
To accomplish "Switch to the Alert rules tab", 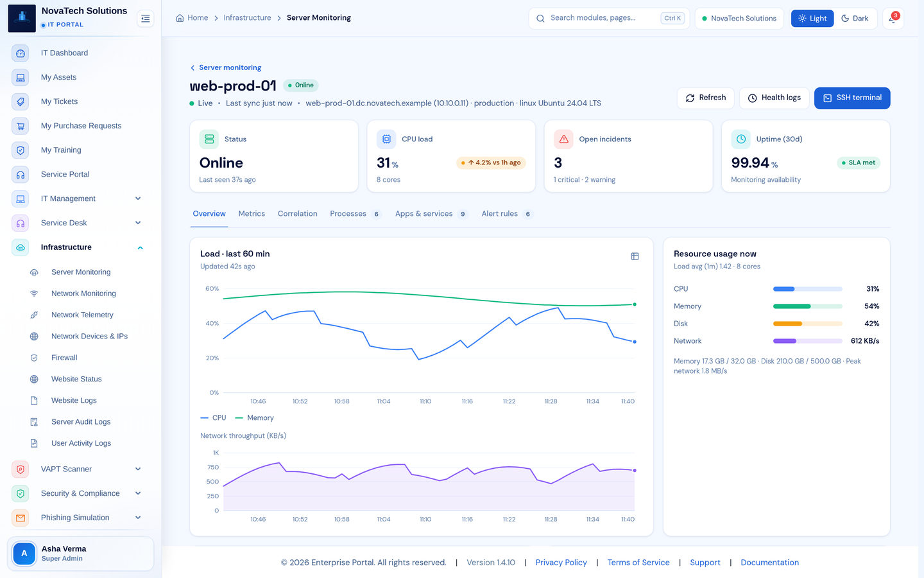I will [x=507, y=214].
